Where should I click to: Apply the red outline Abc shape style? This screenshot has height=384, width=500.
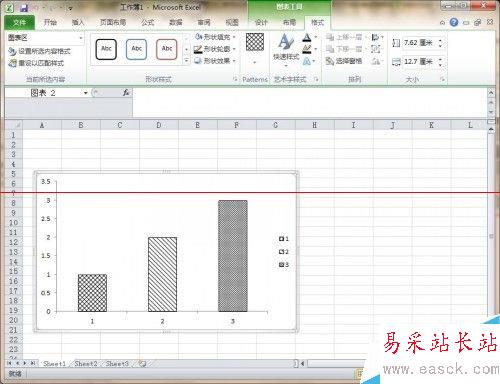click(x=166, y=49)
